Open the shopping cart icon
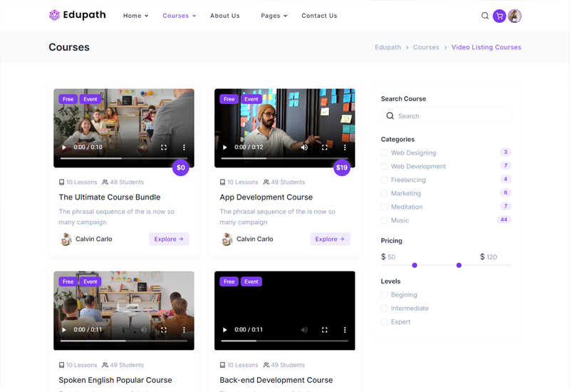The height and width of the screenshot is (392, 570). click(499, 16)
